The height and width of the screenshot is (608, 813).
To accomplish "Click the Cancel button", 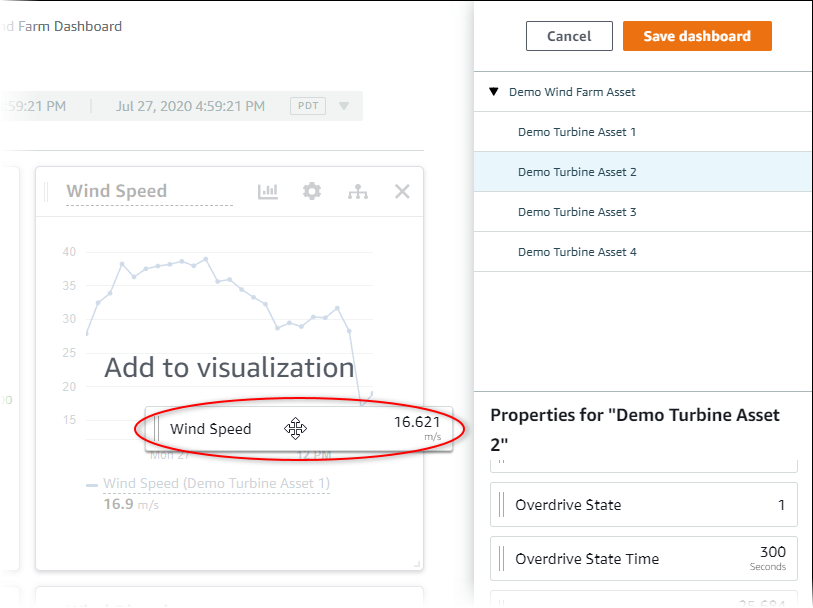I will (x=569, y=36).
